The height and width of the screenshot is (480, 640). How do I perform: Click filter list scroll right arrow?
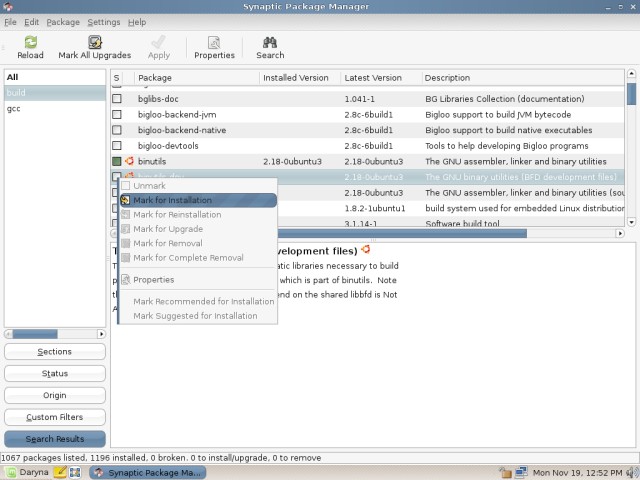101,334
